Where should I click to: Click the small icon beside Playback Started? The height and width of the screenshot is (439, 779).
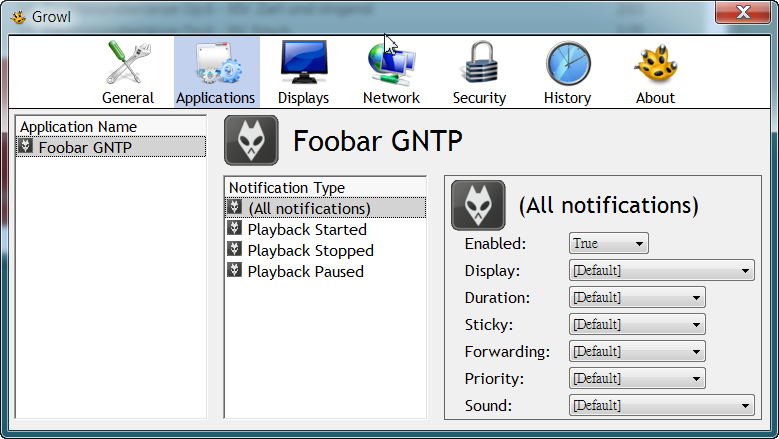point(235,229)
